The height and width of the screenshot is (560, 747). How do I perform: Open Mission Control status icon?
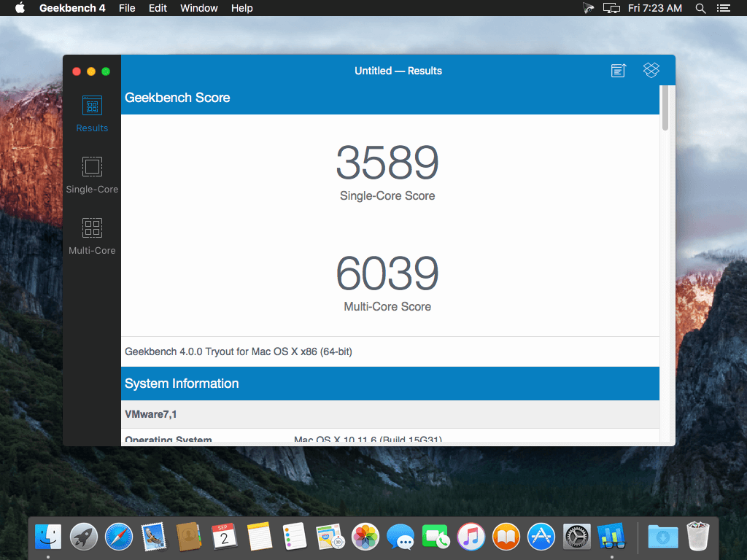(611, 8)
